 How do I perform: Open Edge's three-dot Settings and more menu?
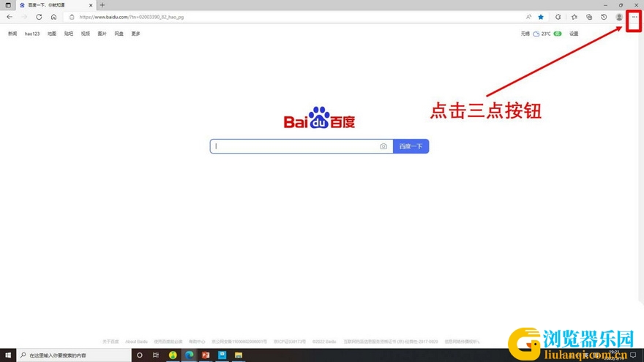click(x=634, y=17)
